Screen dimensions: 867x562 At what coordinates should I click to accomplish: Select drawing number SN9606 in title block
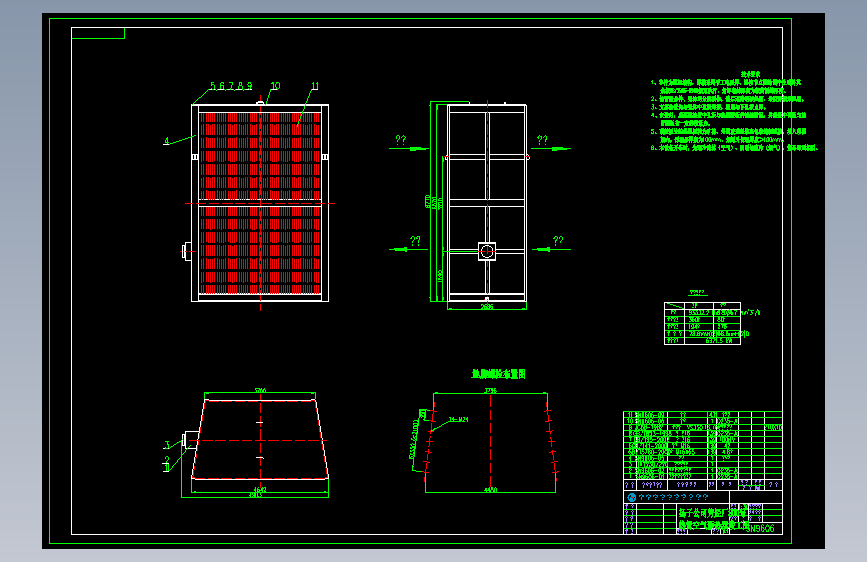click(x=760, y=528)
